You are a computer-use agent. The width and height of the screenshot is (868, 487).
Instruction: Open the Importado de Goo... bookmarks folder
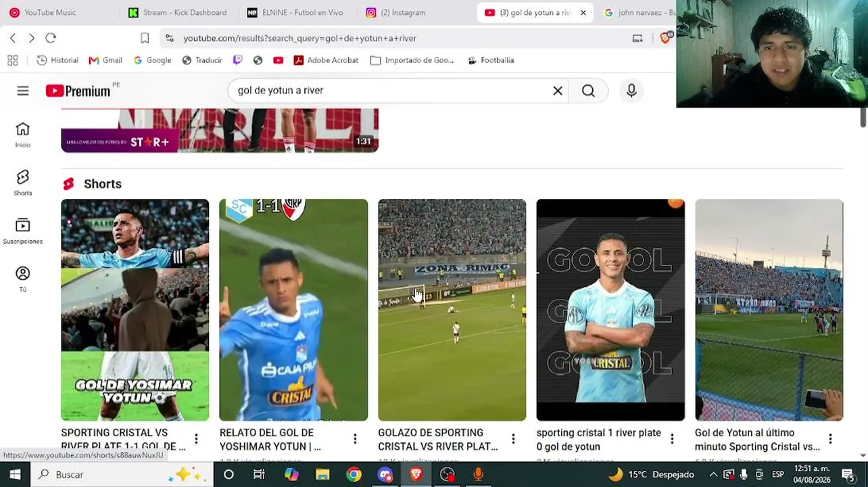pyautogui.click(x=412, y=60)
